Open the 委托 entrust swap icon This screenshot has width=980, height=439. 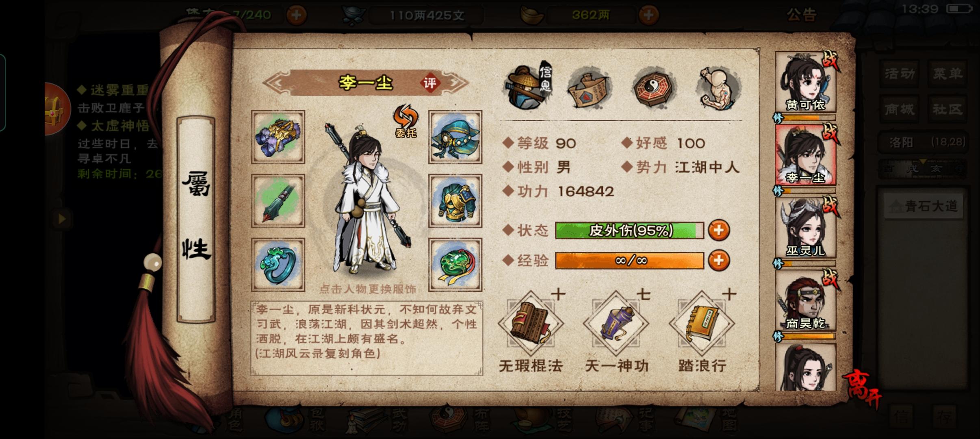[405, 121]
